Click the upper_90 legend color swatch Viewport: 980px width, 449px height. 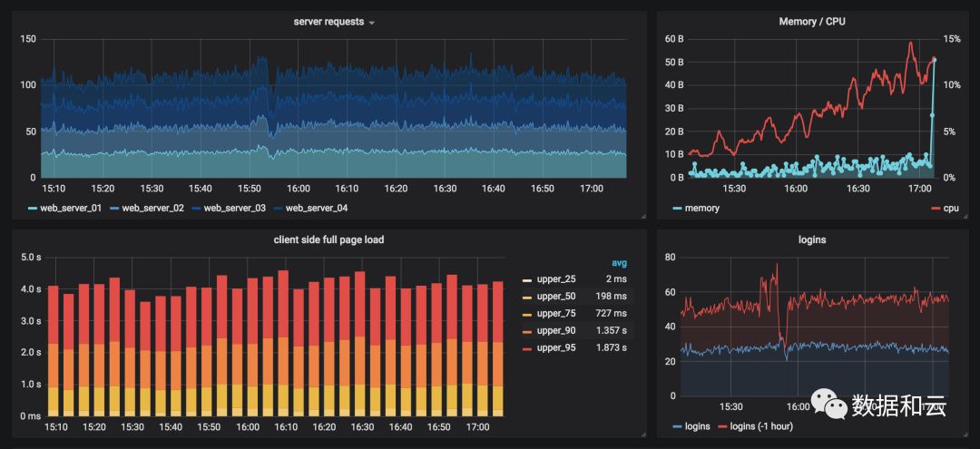pyautogui.click(x=526, y=331)
